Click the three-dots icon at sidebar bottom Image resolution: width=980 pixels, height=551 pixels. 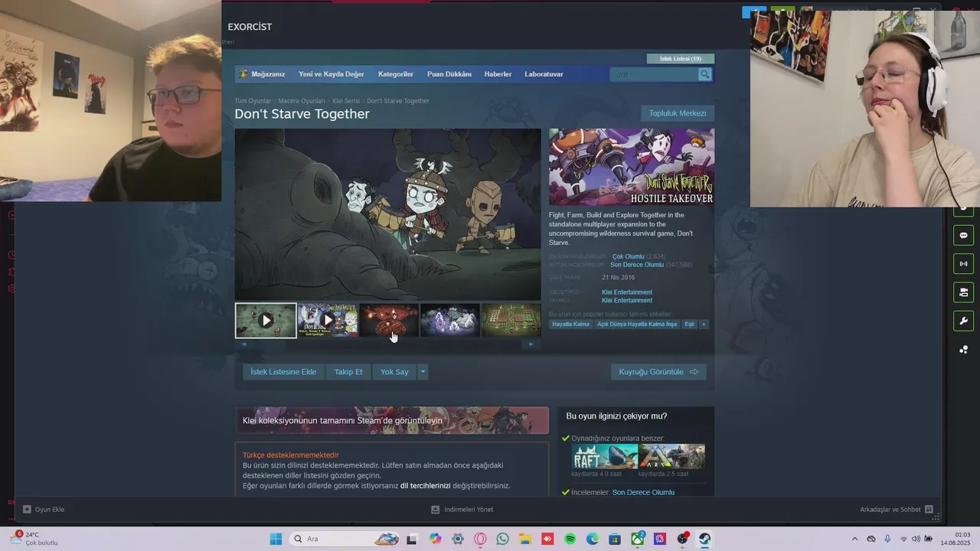(x=963, y=350)
